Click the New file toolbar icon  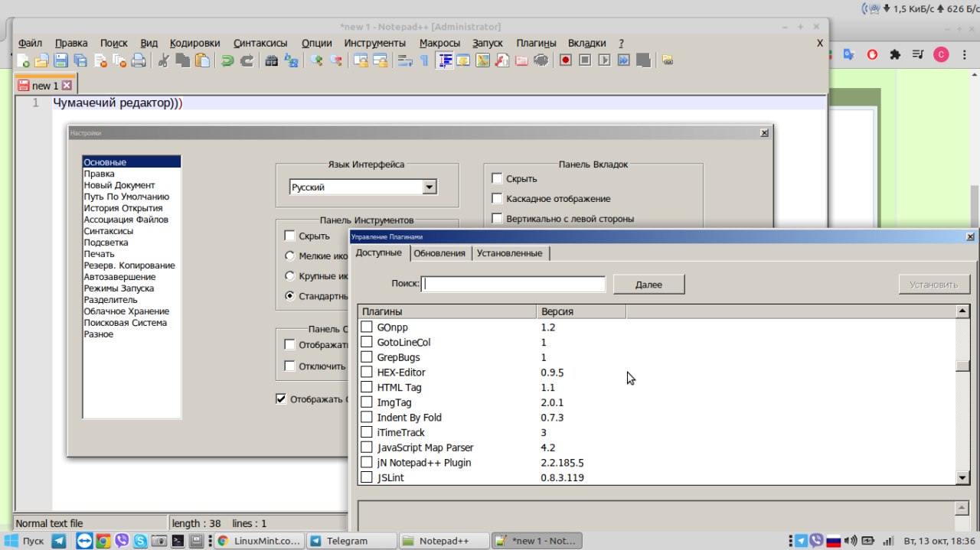(x=23, y=60)
